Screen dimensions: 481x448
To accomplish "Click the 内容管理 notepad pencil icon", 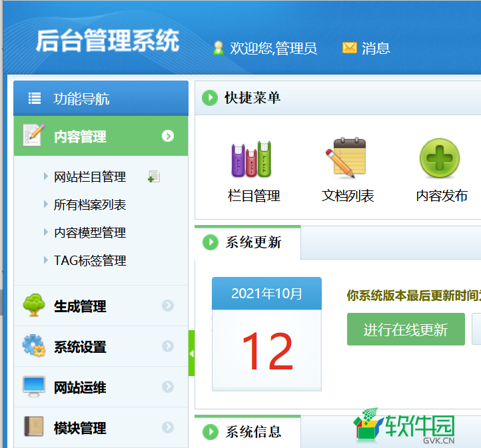I will [x=33, y=135].
